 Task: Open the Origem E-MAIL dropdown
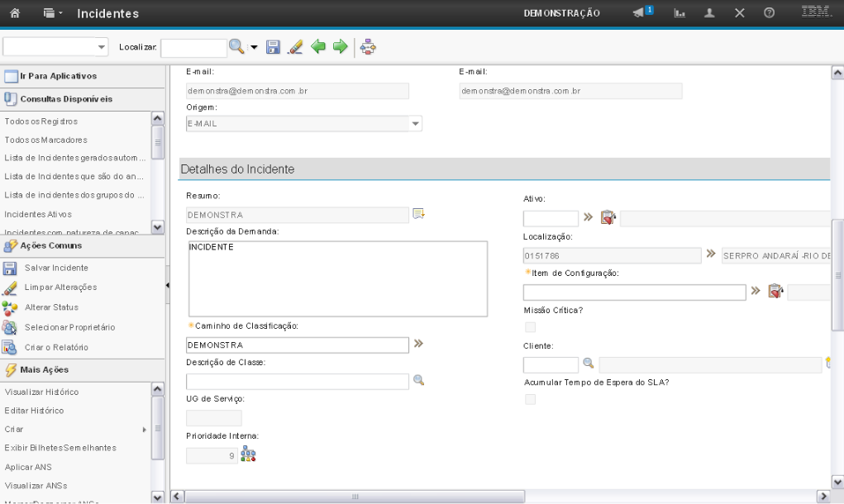pos(416,124)
